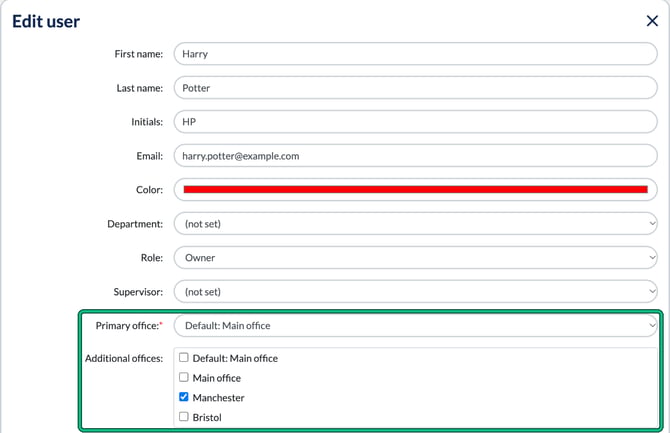Open the Supervisor dropdown

(x=415, y=292)
